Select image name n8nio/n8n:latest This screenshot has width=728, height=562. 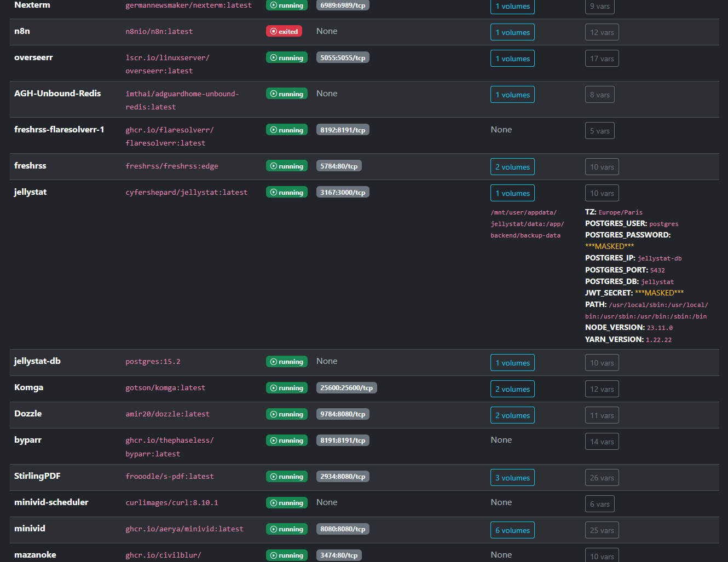point(159,32)
